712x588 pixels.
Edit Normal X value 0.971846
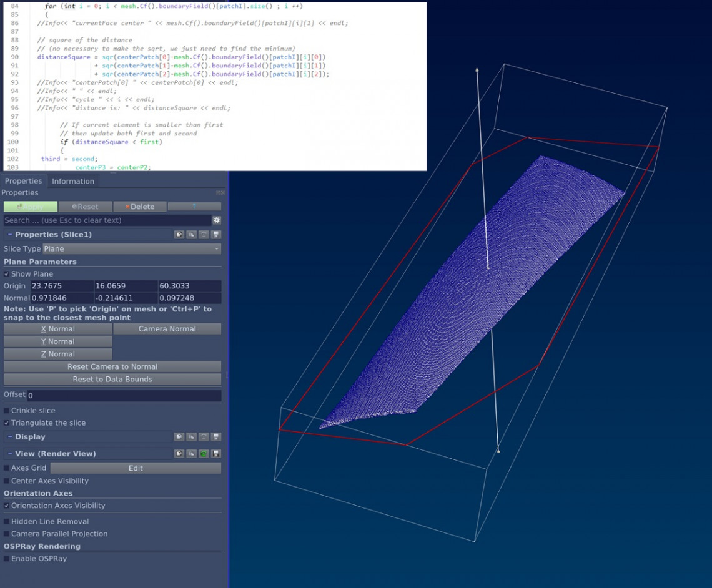click(62, 298)
